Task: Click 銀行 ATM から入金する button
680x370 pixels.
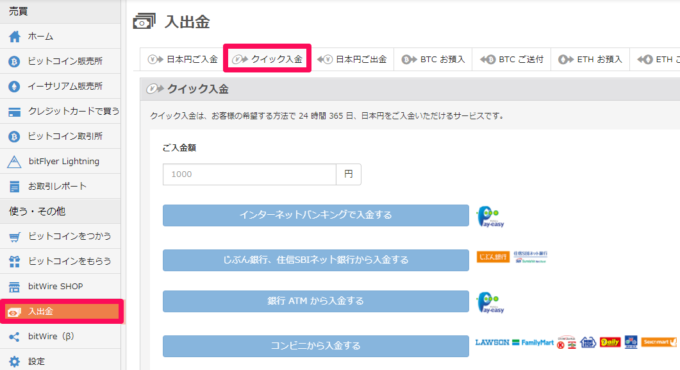Action: [316, 301]
